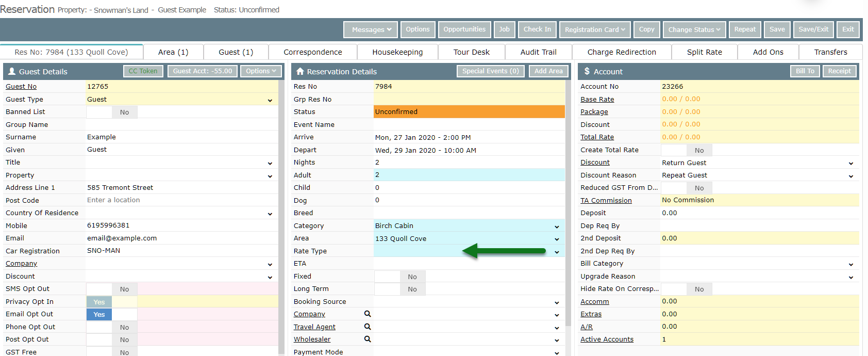Click the Repeat button
Image resolution: width=868 pixels, height=356 pixels.
(x=745, y=29)
